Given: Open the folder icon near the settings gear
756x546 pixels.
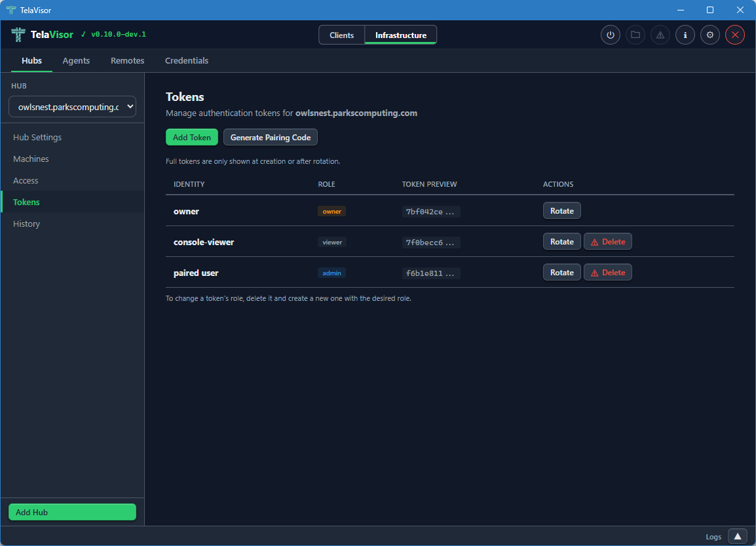Looking at the screenshot, I should tap(635, 35).
